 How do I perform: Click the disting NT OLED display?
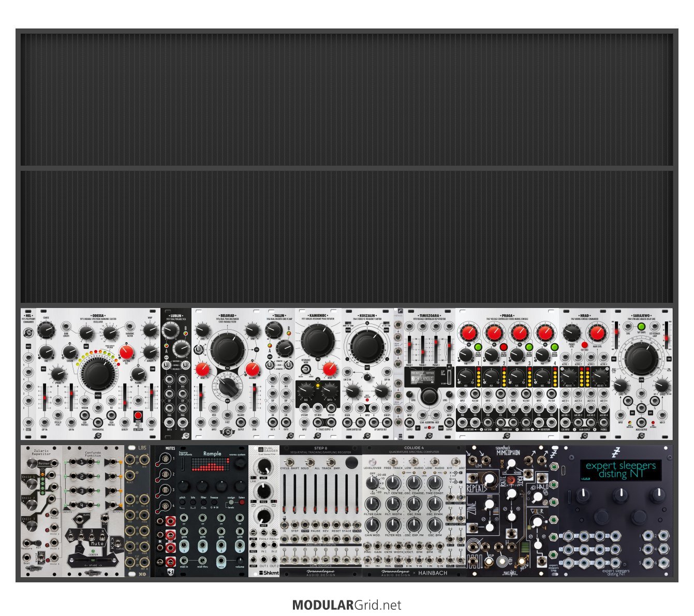(x=620, y=470)
